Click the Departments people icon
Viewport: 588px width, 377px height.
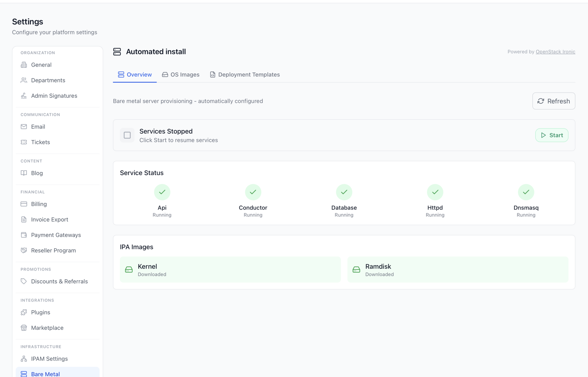24,80
